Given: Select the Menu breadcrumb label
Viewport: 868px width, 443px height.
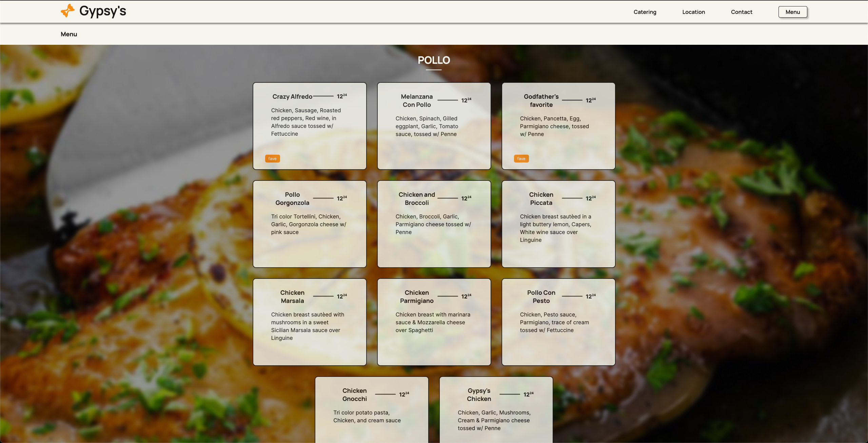Looking at the screenshot, I should [69, 34].
